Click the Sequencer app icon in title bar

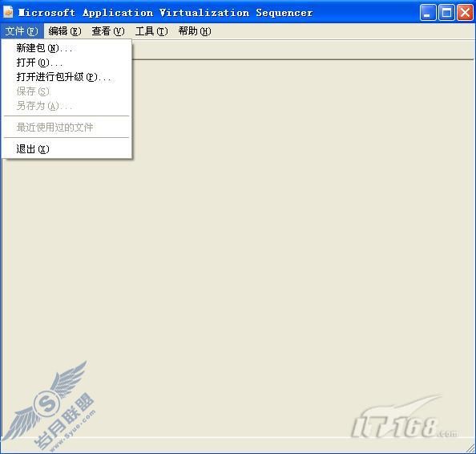pos(8,13)
